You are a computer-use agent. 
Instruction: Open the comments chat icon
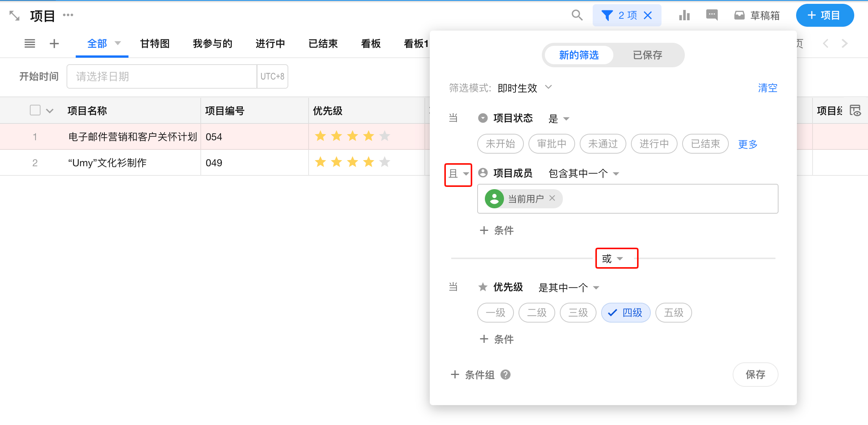(x=712, y=15)
